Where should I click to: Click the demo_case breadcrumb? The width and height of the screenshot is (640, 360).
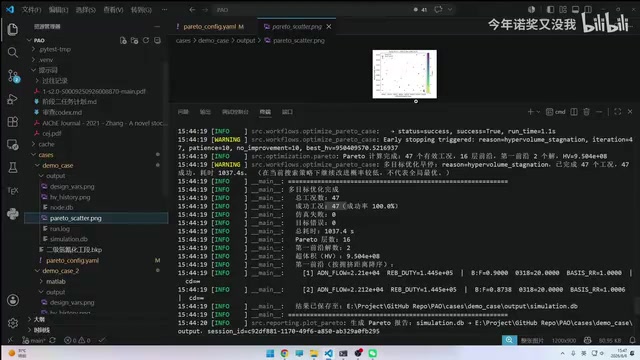pos(213,40)
